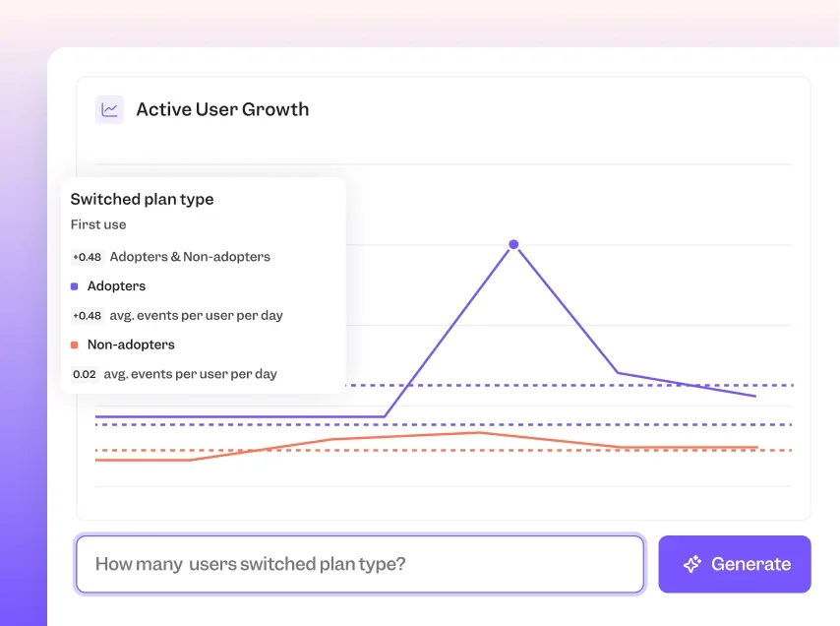Toggle visibility of the Non-adopters series
840x626 pixels.
click(x=131, y=344)
